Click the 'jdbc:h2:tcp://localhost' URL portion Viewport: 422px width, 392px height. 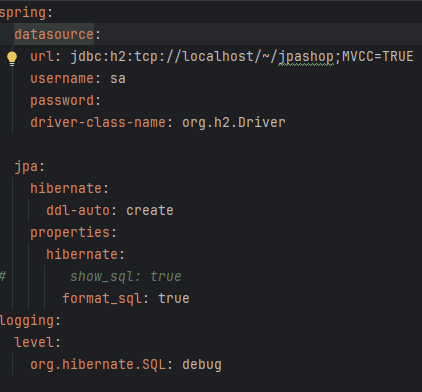click(162, 57)
